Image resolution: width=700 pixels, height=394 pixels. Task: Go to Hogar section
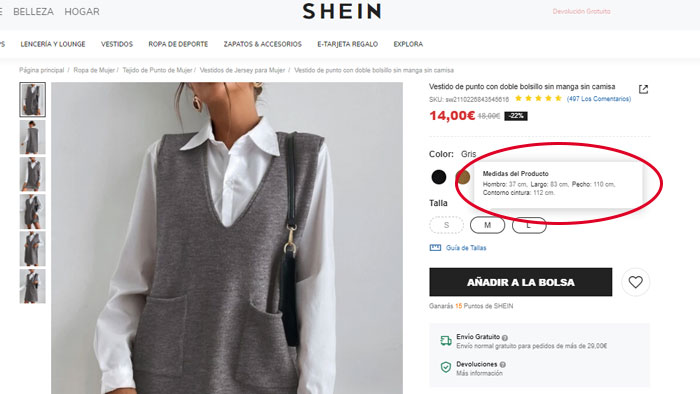tap(82, 12)
